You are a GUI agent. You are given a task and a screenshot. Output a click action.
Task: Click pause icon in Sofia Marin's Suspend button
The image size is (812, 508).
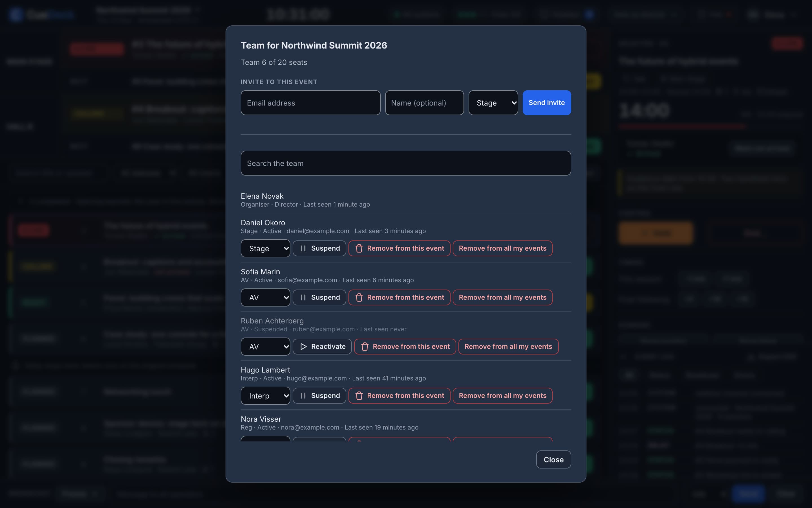303,297
